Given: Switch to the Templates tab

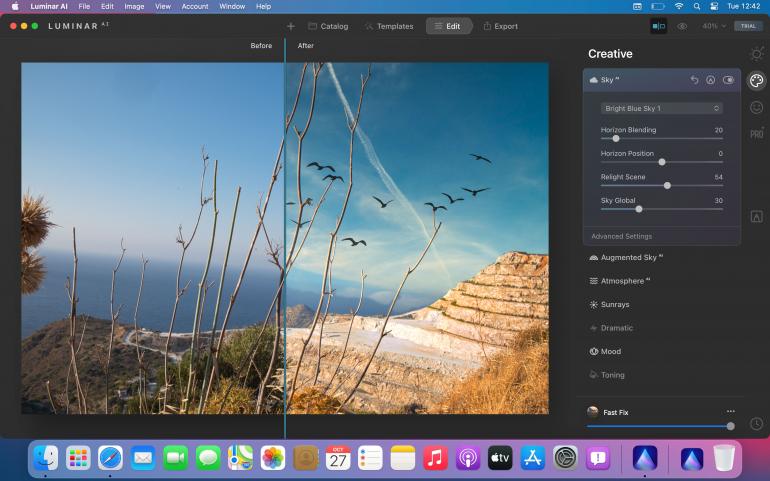Looking at the screenshot, I should pos(388,26).
